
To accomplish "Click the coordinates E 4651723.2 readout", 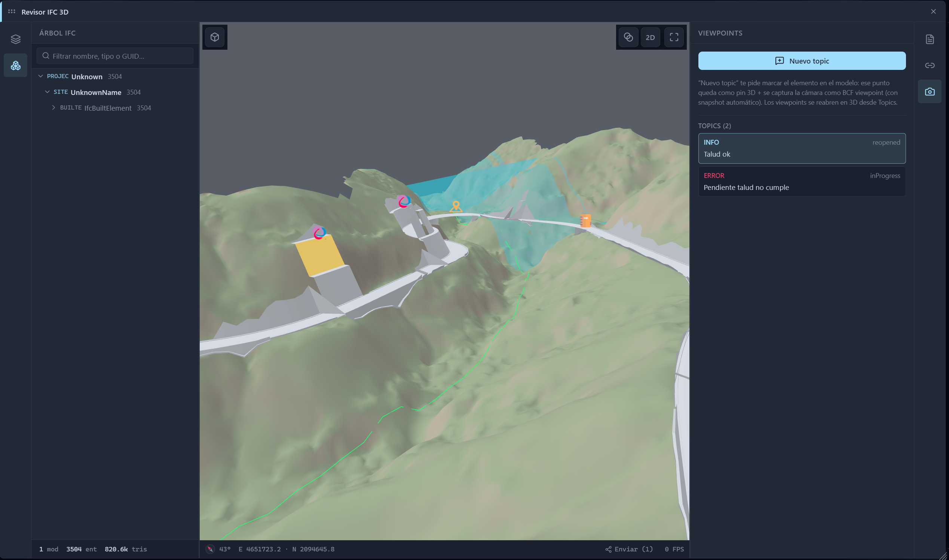I will click(x=287, y=549).
